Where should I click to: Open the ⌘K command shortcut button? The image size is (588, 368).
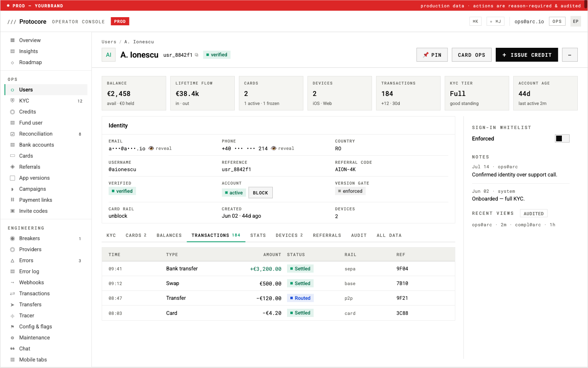coord(475,22)
